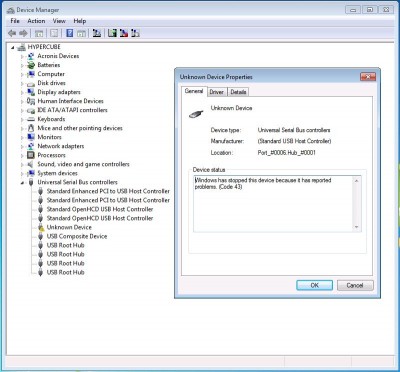Viewport: 400px width, 372px height.
Task: Click Update Driver Software toolbar icon
Action: coord(112,33)
